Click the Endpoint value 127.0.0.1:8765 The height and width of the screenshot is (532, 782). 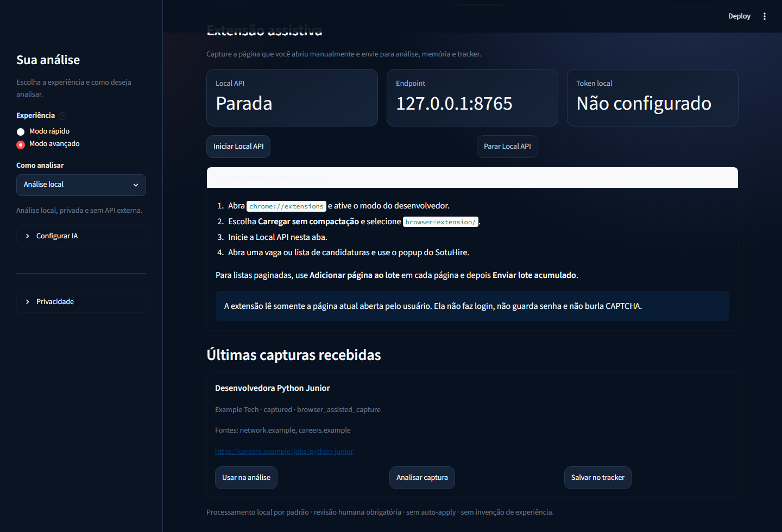pos(454,104)
